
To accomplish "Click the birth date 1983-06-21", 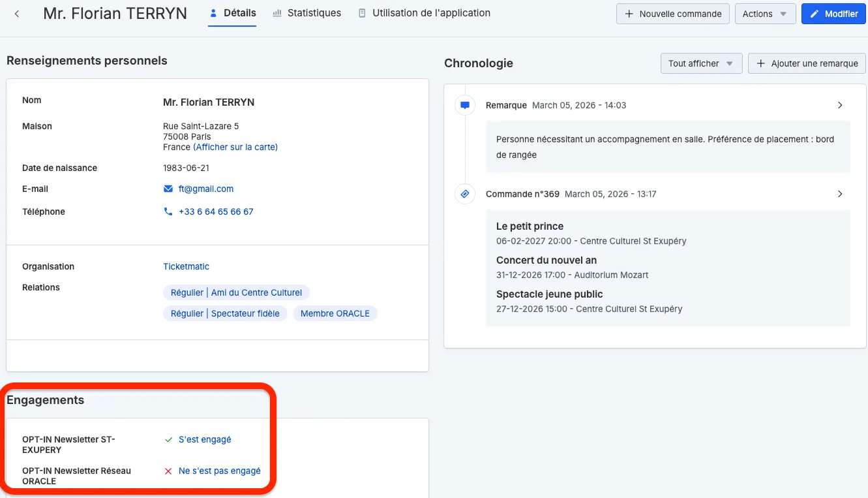I will coord(186,168).
